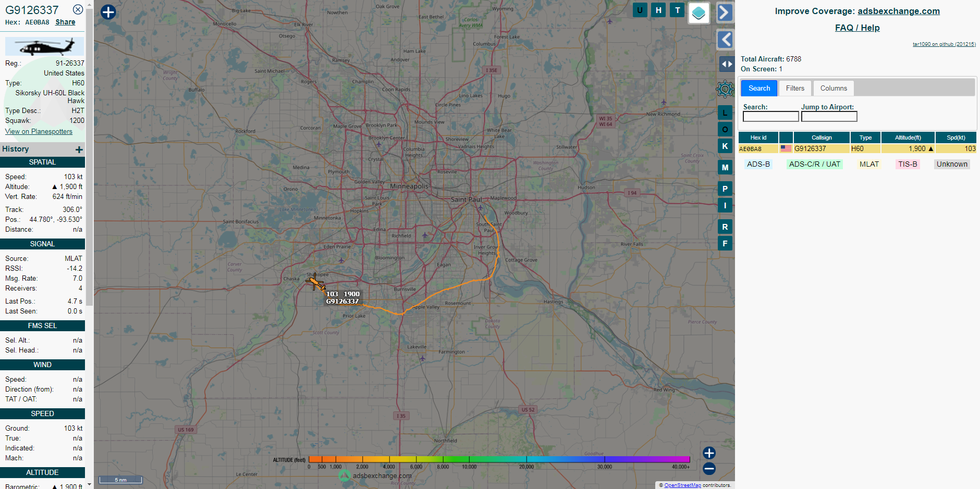Image resolution: width=980 pixels, height=489 pixels.
Task: Toggle the P map option button
Action: pyautogui.click(x=725, y=189)
